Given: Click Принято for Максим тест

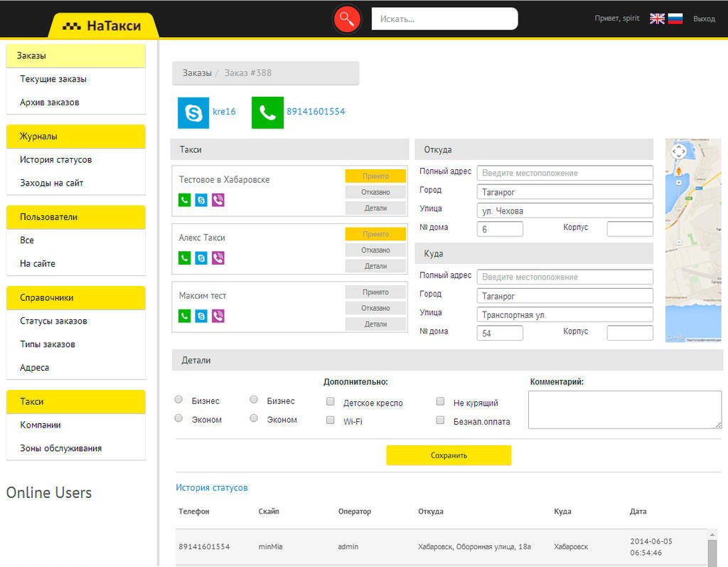Looking at the screenshot, I should pos(375,292).
